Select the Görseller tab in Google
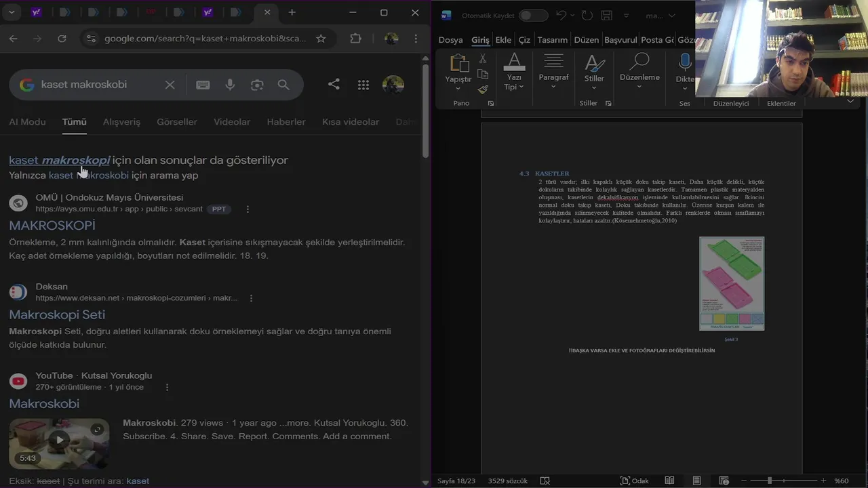Screen dimensions: 868x488 [x=177, y=122]
